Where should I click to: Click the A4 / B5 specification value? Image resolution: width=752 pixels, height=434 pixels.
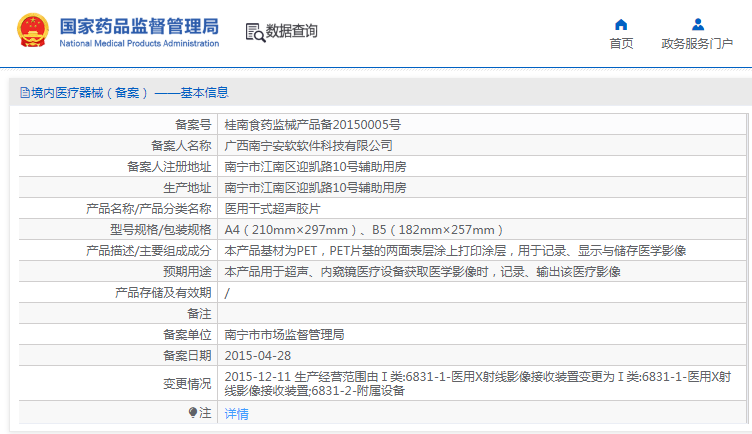coord(364,230)
